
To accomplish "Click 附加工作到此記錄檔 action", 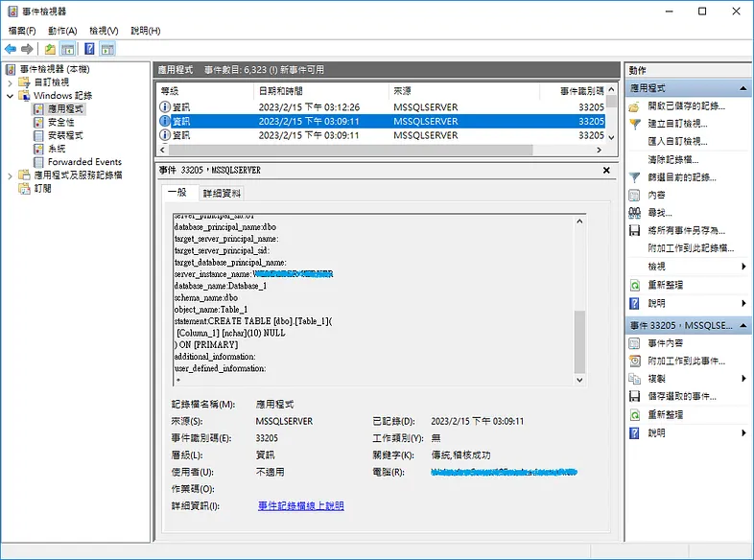I will (691, 248).
